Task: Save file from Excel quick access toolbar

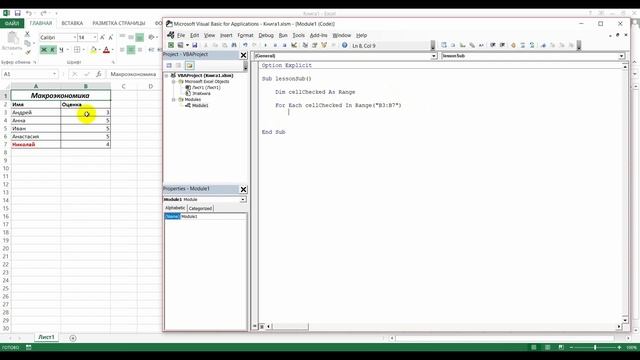Action: pos(18,13)
